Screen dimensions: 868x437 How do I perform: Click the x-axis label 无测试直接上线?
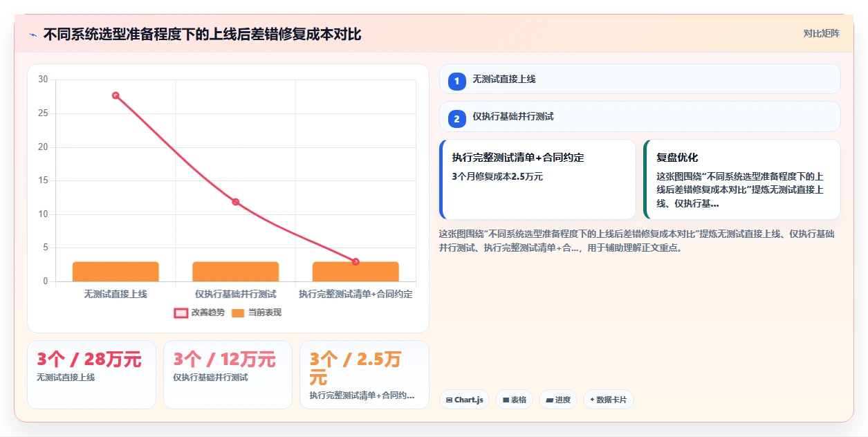(116, 294)
